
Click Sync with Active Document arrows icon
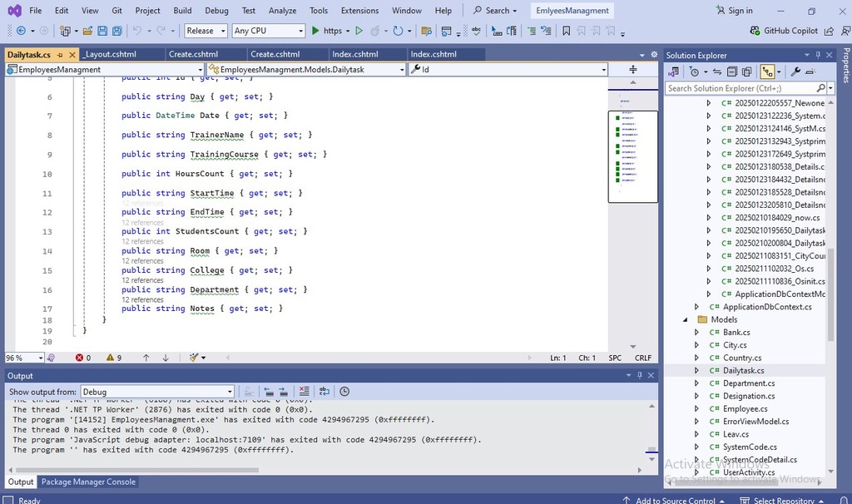coord(717,72)
